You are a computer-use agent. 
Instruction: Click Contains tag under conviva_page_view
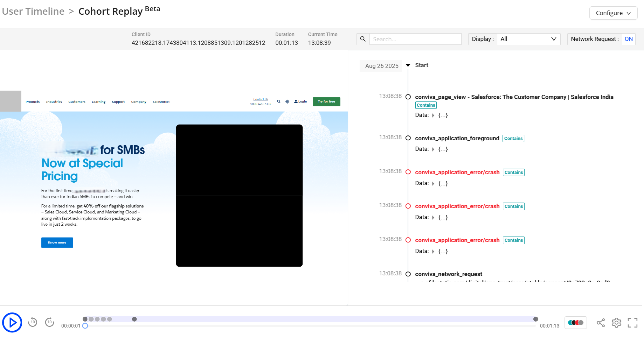(x=426, y=105)
